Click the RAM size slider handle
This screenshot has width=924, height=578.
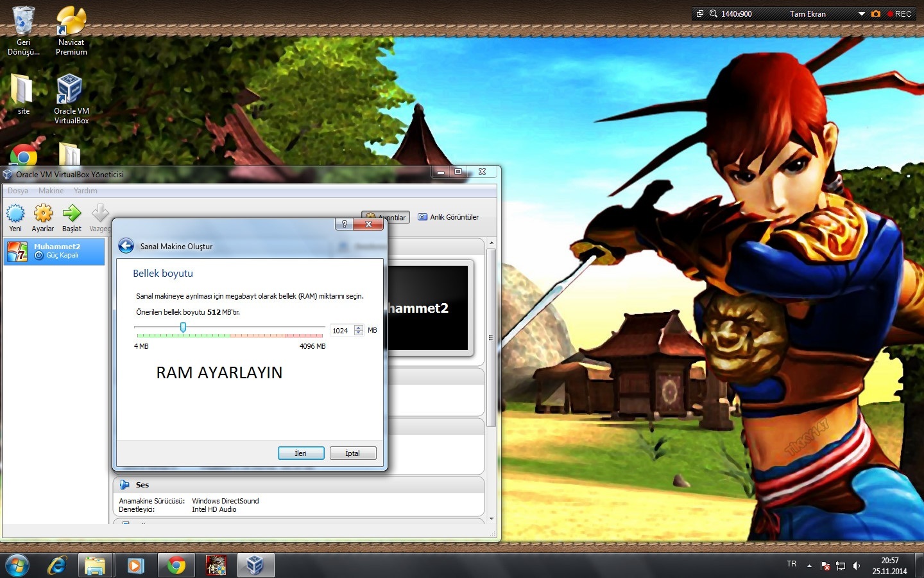click(183, 328)
